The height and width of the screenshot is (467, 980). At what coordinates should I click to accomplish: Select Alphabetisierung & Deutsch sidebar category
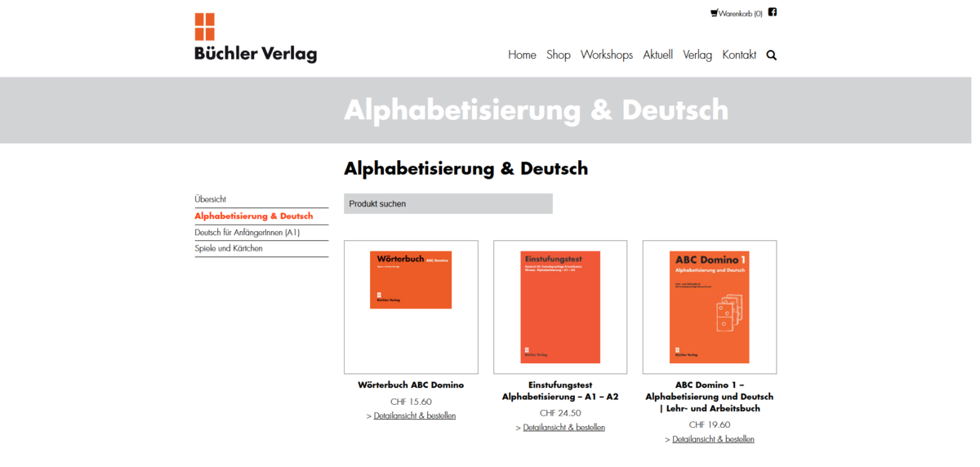254,216
